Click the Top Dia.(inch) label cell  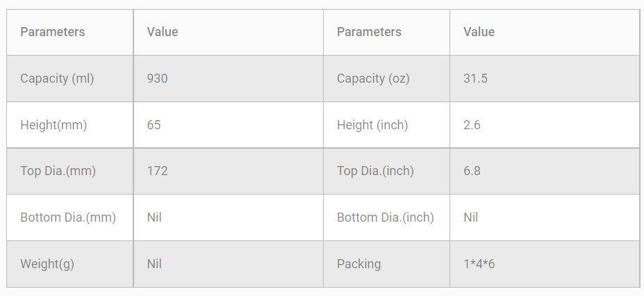375,171
